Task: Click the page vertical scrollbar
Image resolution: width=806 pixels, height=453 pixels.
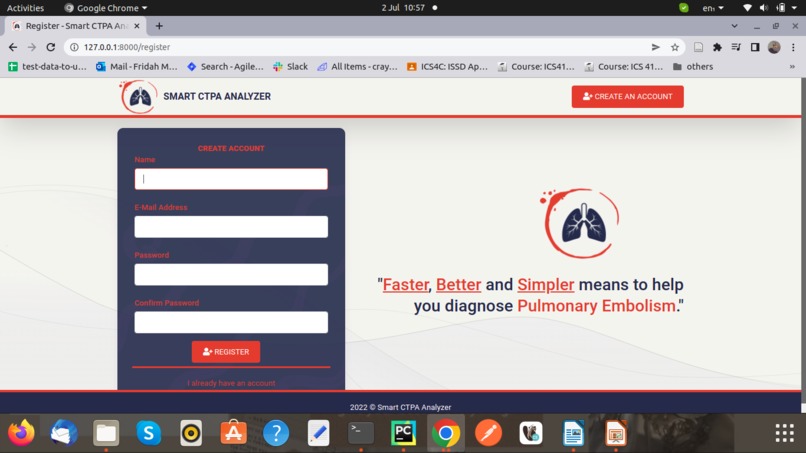Action: [x=803, y=242]
